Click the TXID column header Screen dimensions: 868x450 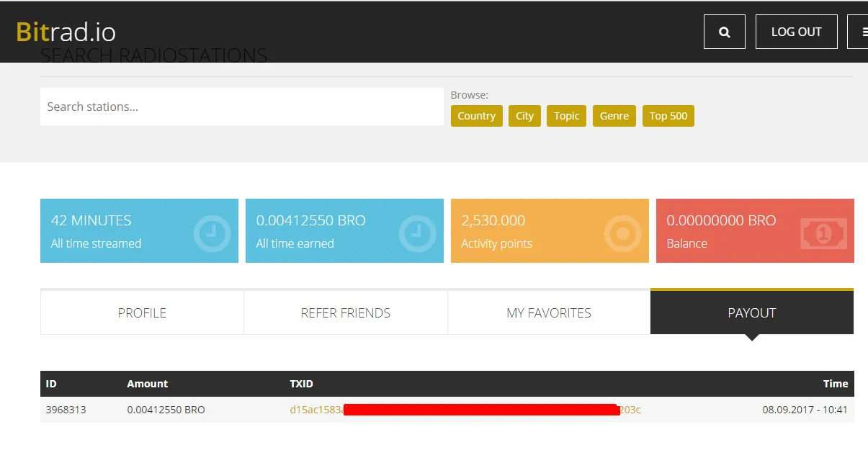[x=301, y=384]
